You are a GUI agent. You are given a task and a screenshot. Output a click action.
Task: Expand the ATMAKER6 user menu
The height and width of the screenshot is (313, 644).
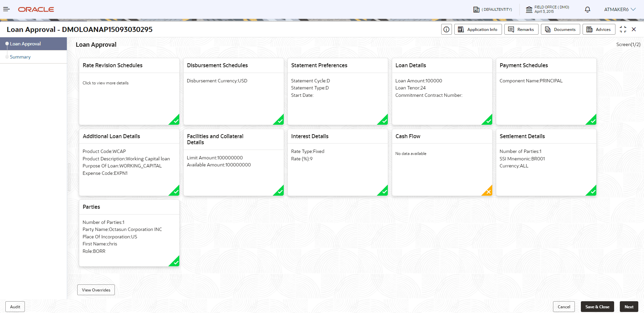point(620,9)
